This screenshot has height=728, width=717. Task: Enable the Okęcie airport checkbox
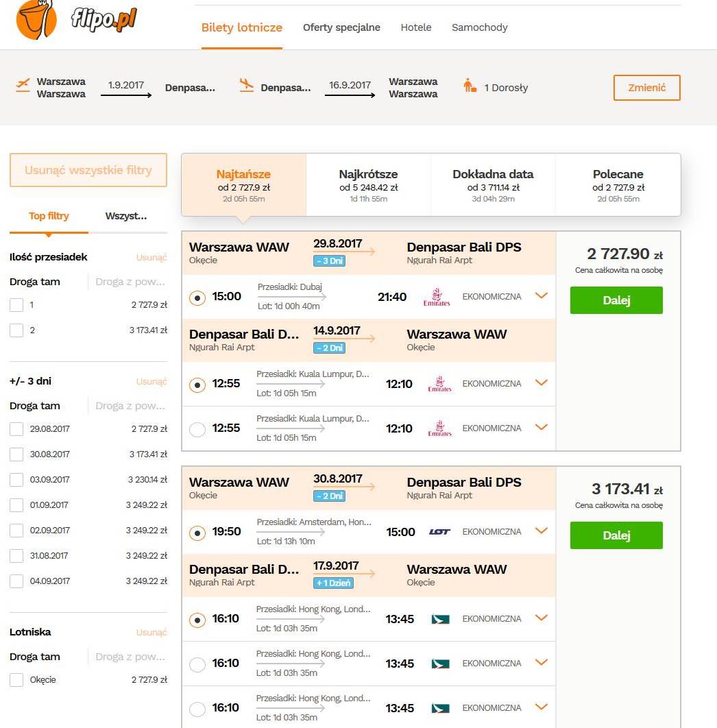click(x=16, y=680)
